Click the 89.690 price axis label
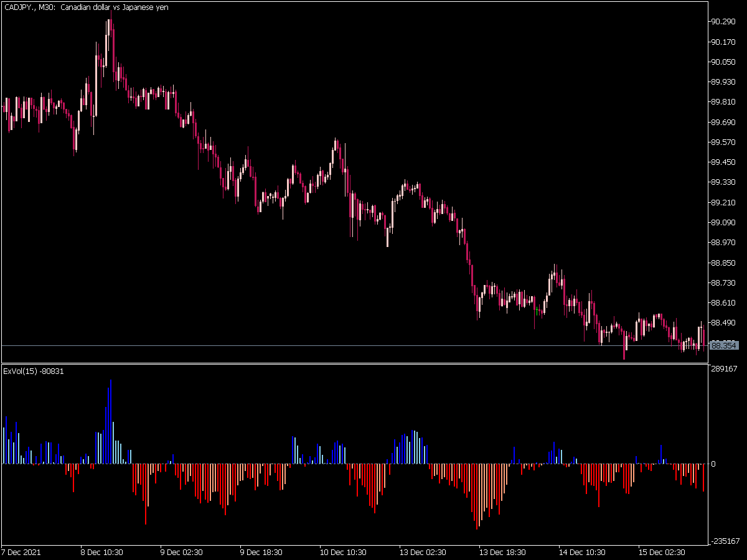747x560 pixels. [x=723, y=122]
